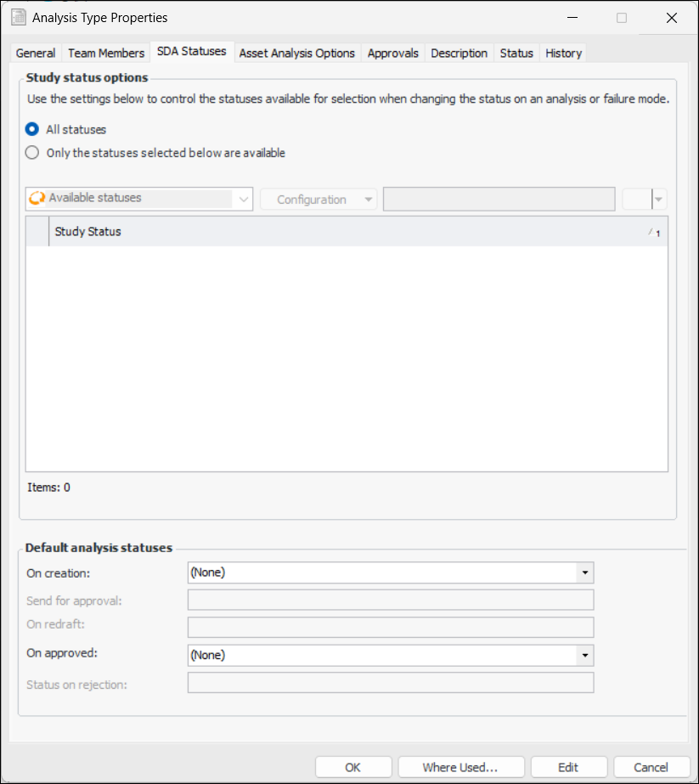The height and width of the screenshot is (784, 699).
Task: Minimize the Analysis Type Properties window
Action: pos(573,18)
